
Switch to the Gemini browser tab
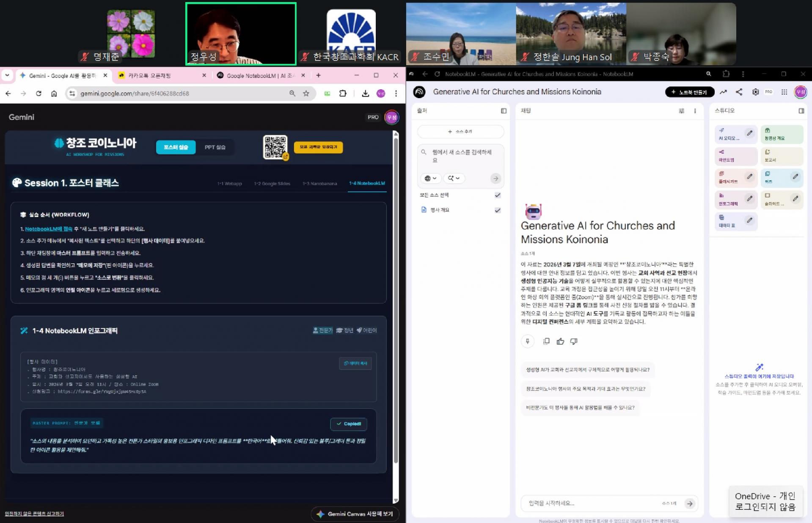[63, 76]
